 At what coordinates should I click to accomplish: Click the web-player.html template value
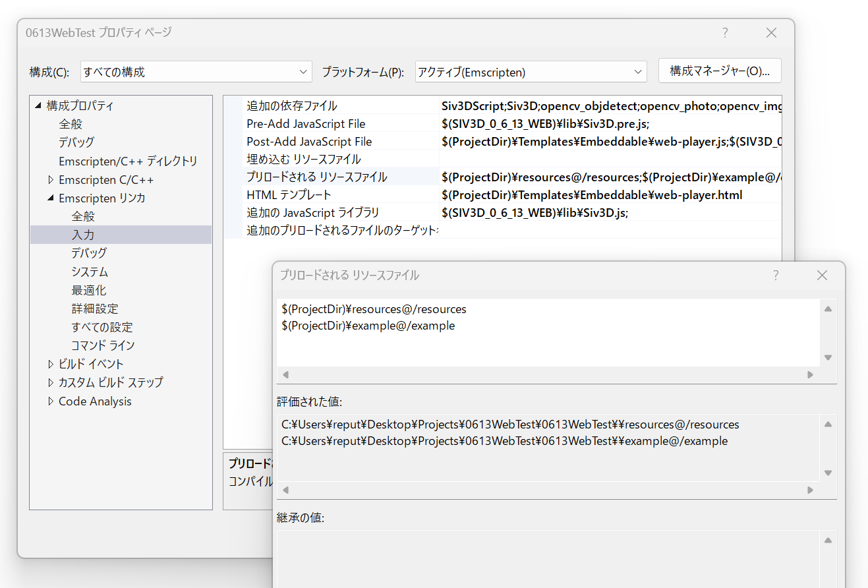tap(611, 194)
